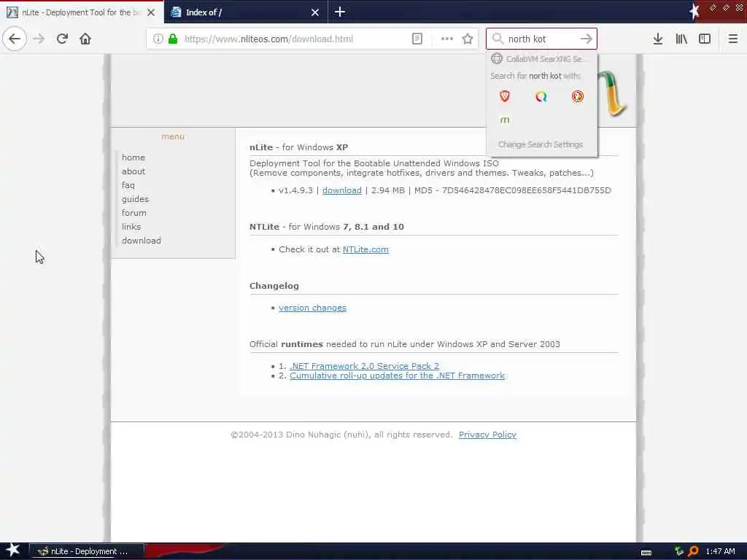This screenshot has width=747, height=560.
Task: Click the keyboard tray icon
Action: point(646,553)
